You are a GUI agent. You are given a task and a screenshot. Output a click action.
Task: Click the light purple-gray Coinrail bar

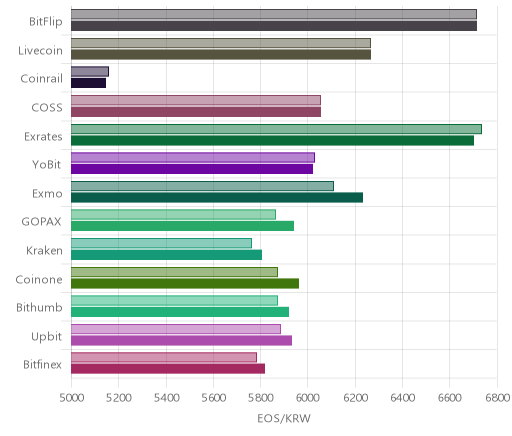pyautogui.click(x=90, y=72)
